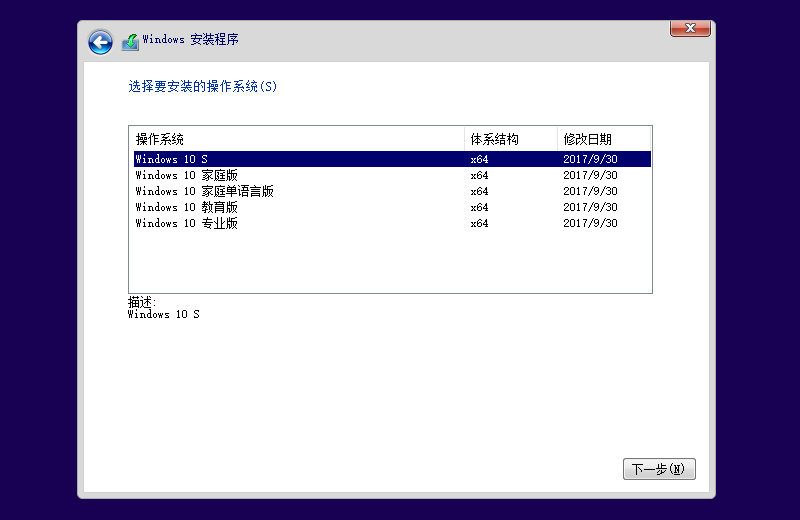Select Windows 10 专业版 edition
The width and height of the screenshot is (800, 520).
tap(392, 223)
